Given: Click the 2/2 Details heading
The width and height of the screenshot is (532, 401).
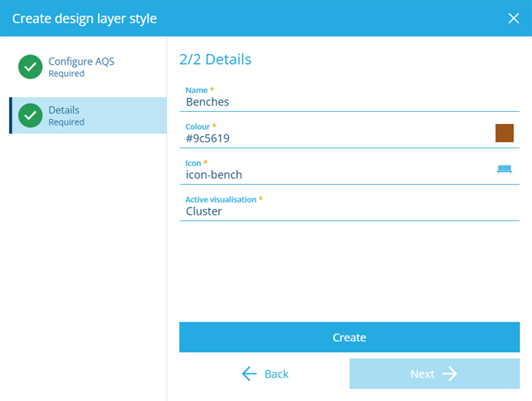Looking at the screenshot, I should 216,59.
